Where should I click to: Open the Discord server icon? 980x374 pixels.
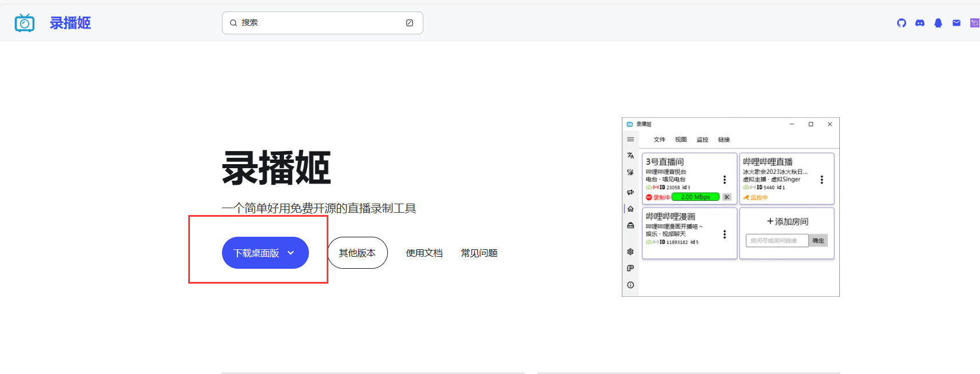click(920, 23)
